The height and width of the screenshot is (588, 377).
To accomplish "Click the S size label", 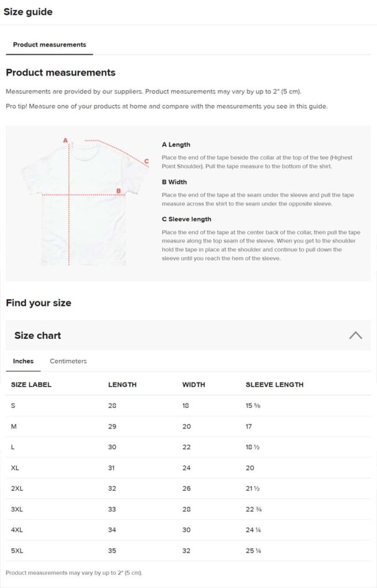I will [13, 405].
